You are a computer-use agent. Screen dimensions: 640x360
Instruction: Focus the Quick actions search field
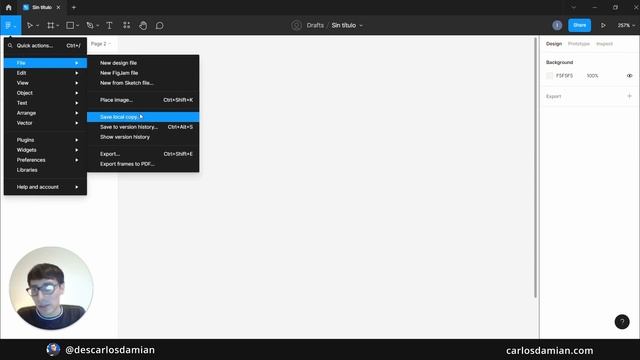point(45,46)
